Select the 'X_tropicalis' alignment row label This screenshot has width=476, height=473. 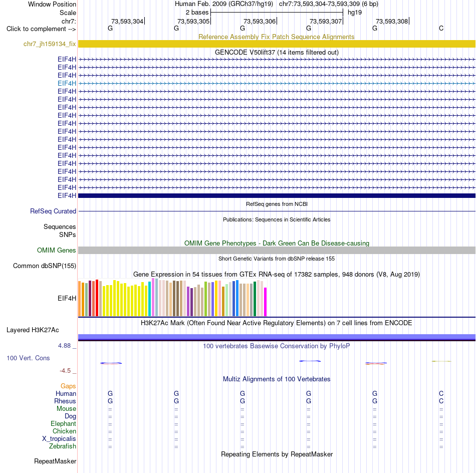coord(59,439)
